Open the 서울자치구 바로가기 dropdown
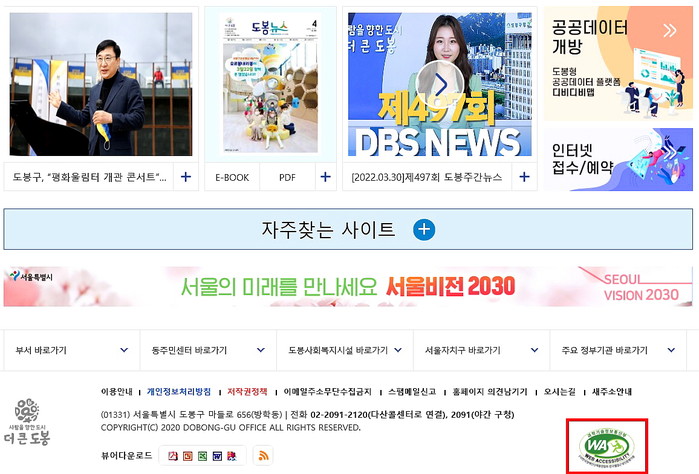Image resolution: width=699 pixels, height=474 pixels. click(479, 350)
